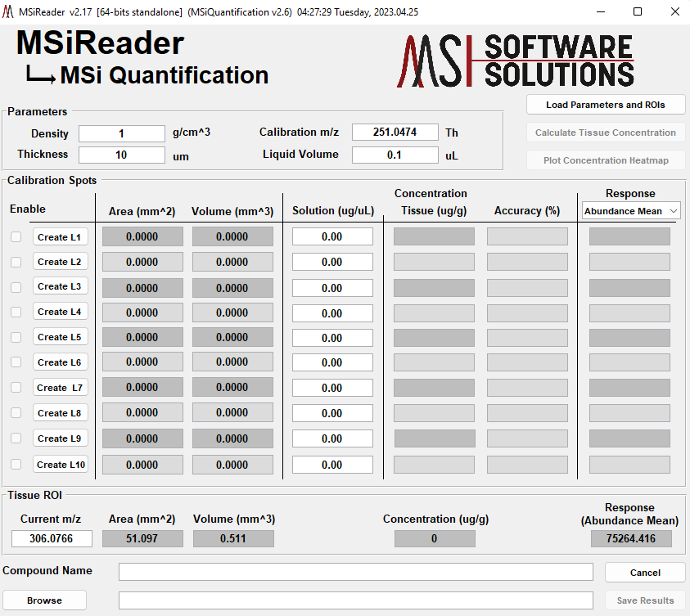Click the Create L4 button

coord(61,312)
